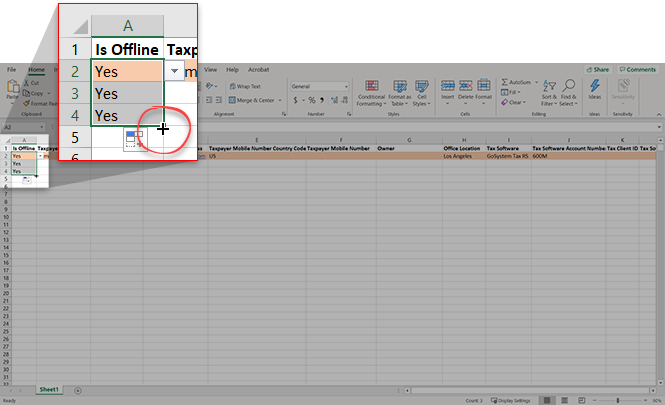Select column H header

point(464,140)
